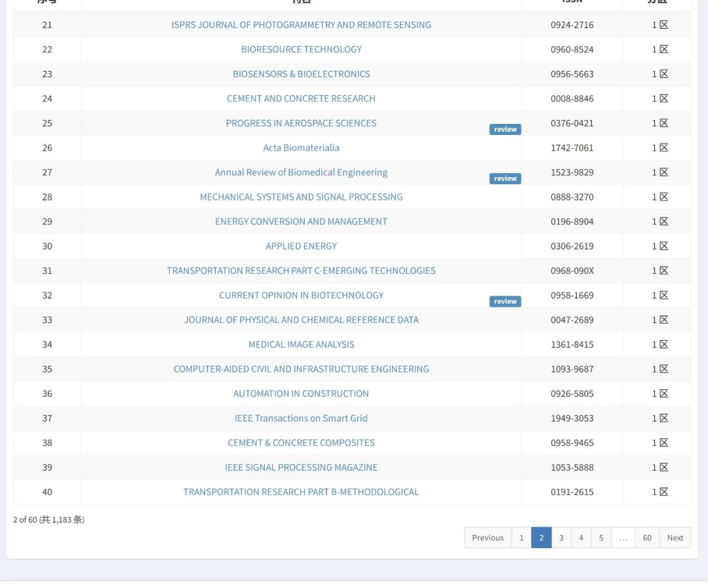Open ISPRS Journal of Photogrammetry and Remote Sensing link
The image size is (708, 588).
click(x=301, y=25)
